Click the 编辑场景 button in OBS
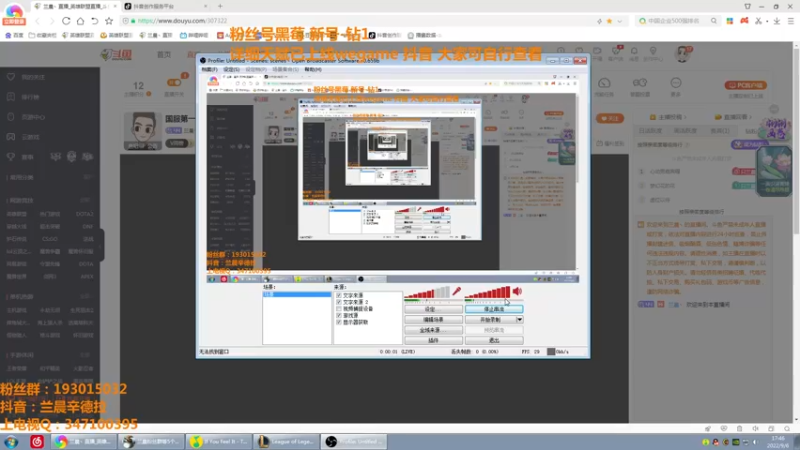This screenshot has height=450, width=800. tap(433, 319)
